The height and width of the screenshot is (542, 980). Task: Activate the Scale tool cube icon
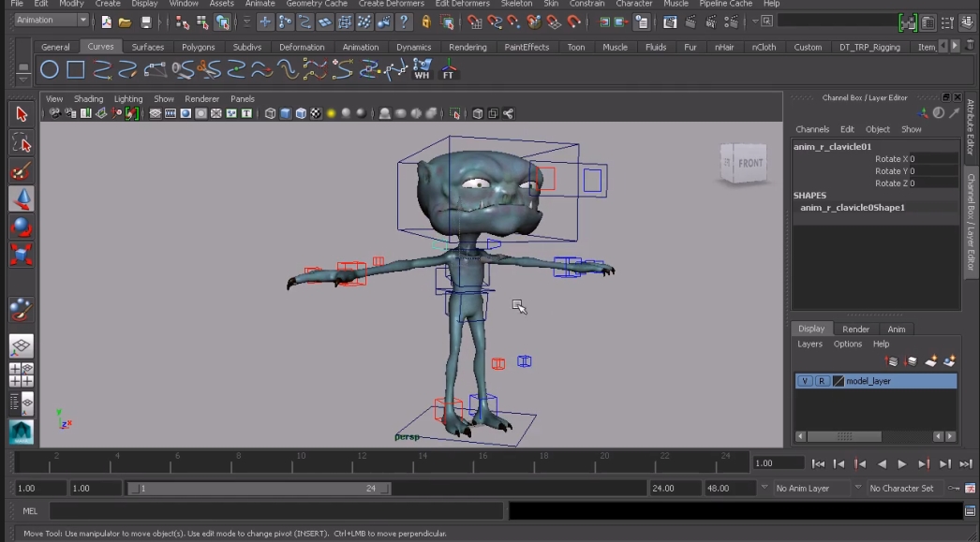coord(22,255)
